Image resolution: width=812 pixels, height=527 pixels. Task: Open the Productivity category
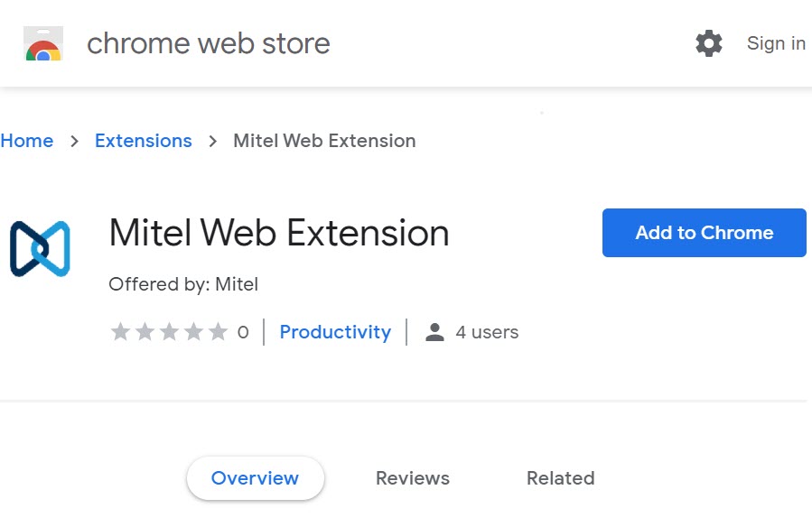335,332
